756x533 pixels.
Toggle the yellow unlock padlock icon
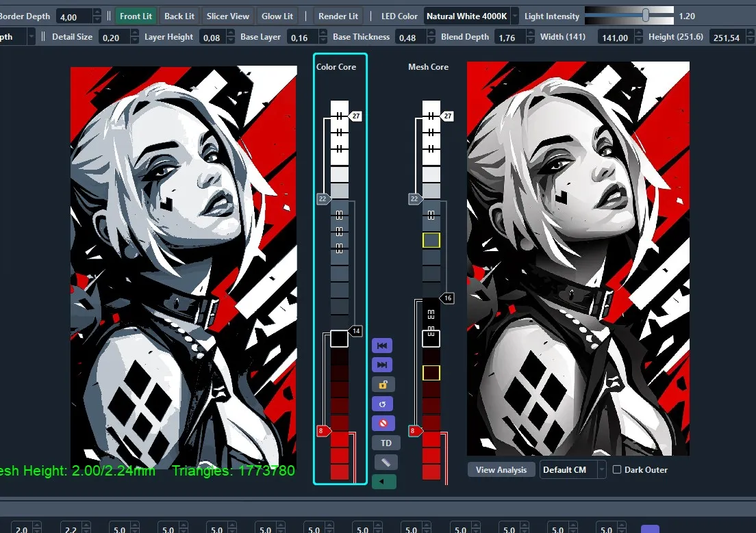[x=383, y=385]
